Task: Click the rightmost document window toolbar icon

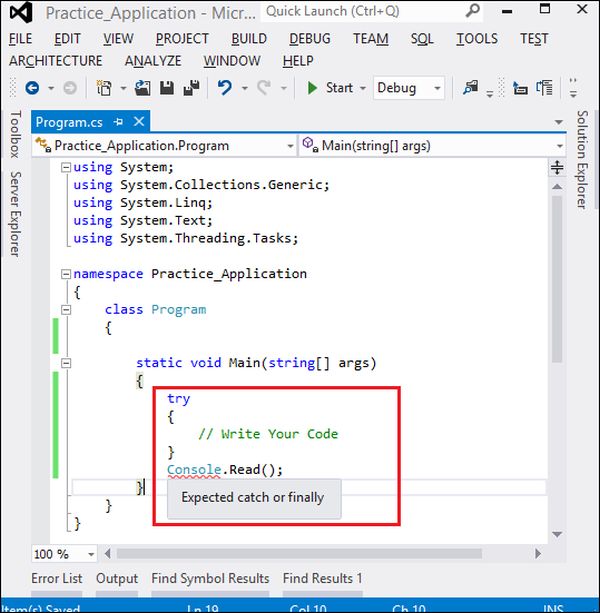Action: [x=544, y=88]
